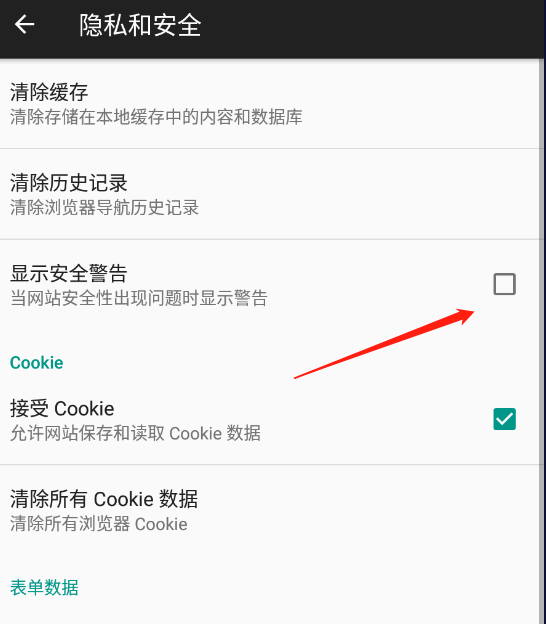Tap 清除所有 Cookie 数据 item
The height and width of the screenshot is (624, 546).
pos(272,511)
